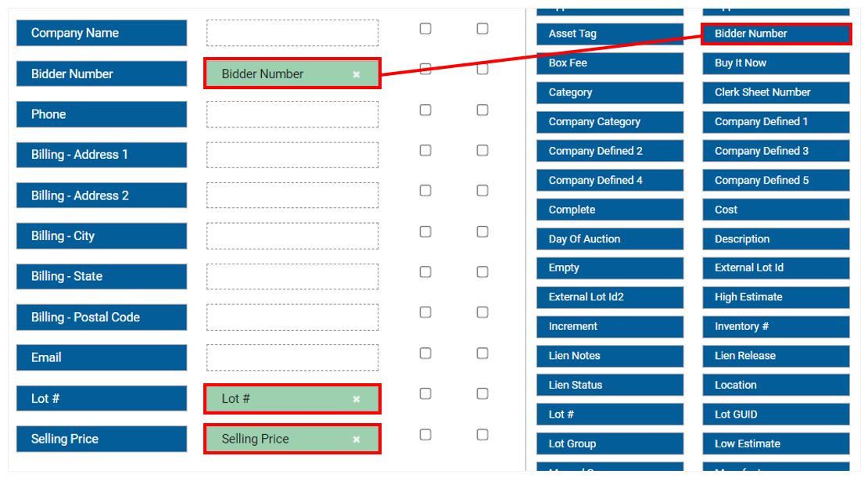Screen dimensions: 868x481
Task: Enable the first checkbox in the Email row
Action: [425, 354]
